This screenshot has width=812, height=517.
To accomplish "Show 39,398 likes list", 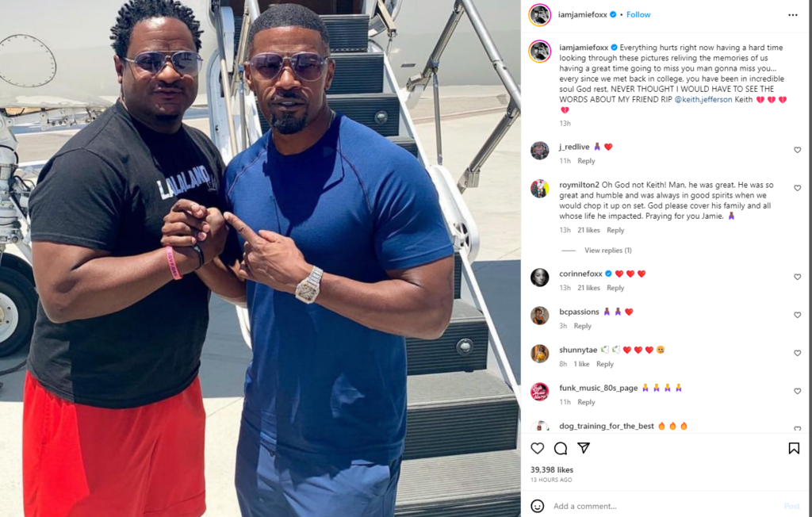I will tap(552, 470).
